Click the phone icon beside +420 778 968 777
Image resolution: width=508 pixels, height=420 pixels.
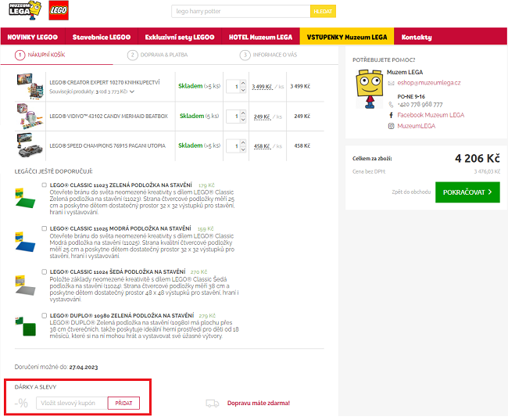[x=391, y=105]
